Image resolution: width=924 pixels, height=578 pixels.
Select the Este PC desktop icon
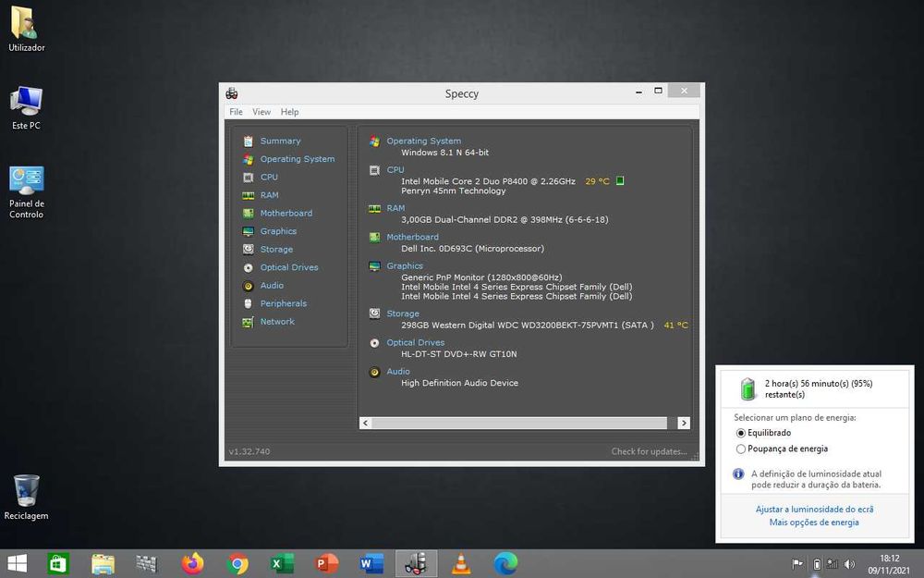tap(26, 107)
